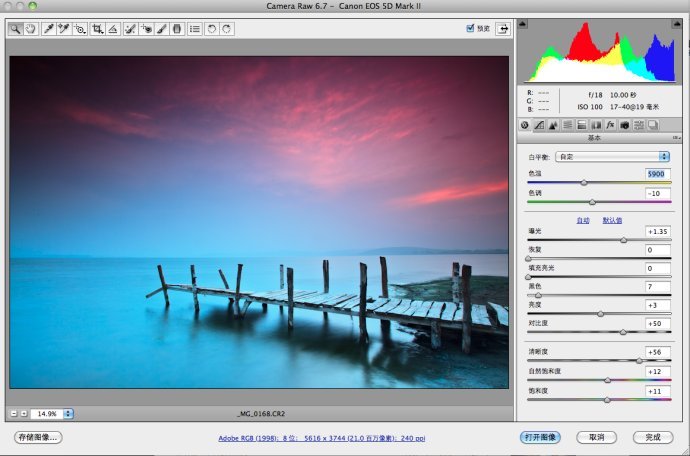Click the blacks value field 7
The height and width of the screenshot is (456, 690).
click(x=658, y=287)
